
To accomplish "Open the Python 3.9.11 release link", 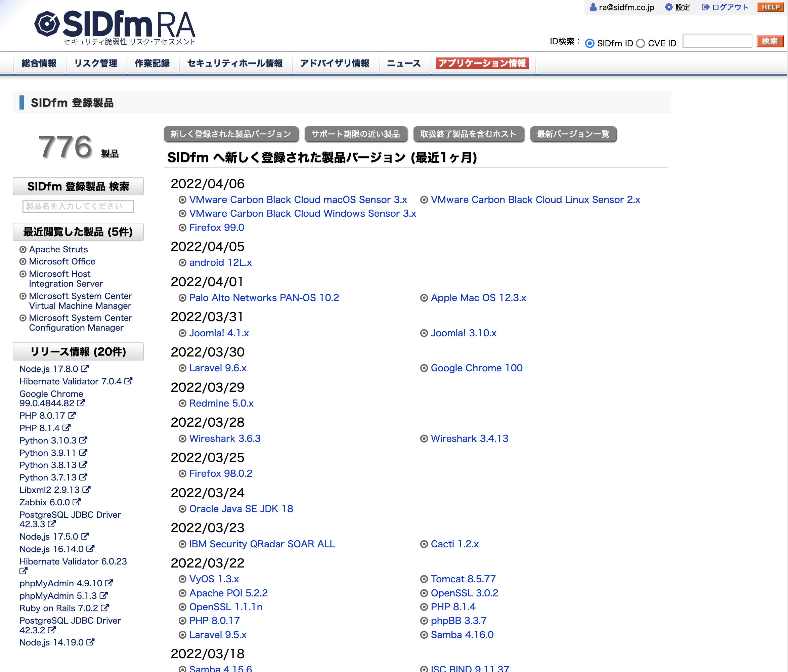I will (x=48, y=453).
